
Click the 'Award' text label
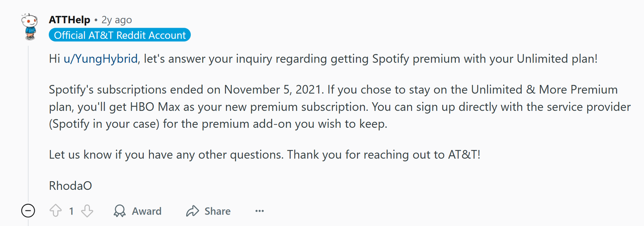coord(146,211)
